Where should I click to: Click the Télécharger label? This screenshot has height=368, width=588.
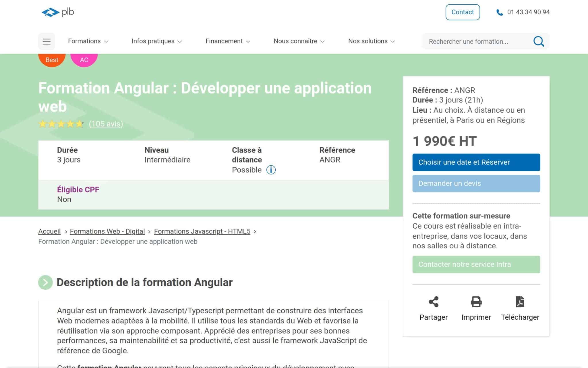pos(520,317)
